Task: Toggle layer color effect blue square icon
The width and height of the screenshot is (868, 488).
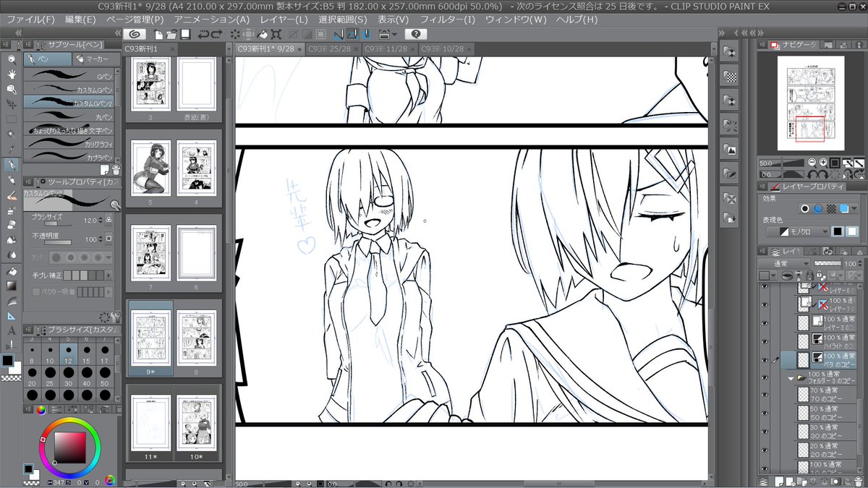Action: 843,209
